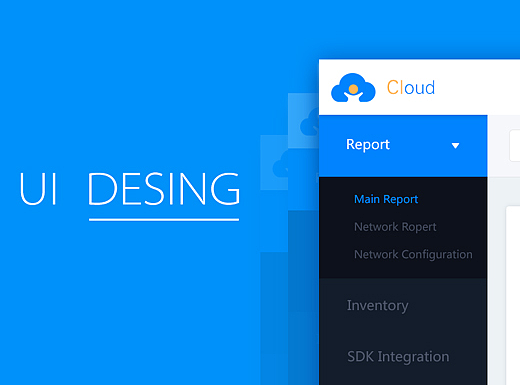
Task: Select the Report menu section
Action: tap(403, 146)
